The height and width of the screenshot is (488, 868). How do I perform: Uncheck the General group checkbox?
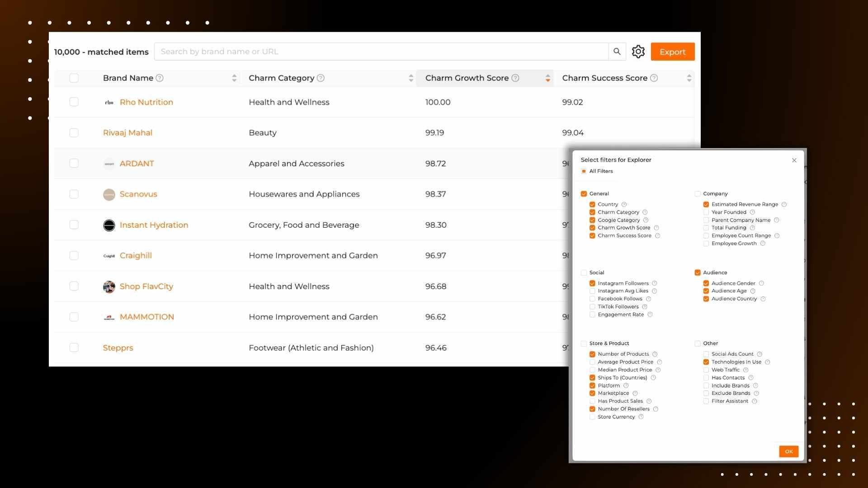(584, 194)
